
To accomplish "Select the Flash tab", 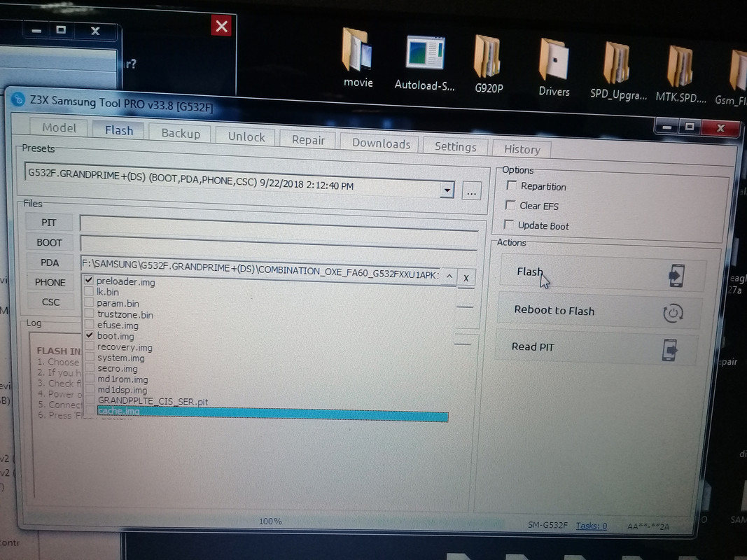I will click(118, 130).
